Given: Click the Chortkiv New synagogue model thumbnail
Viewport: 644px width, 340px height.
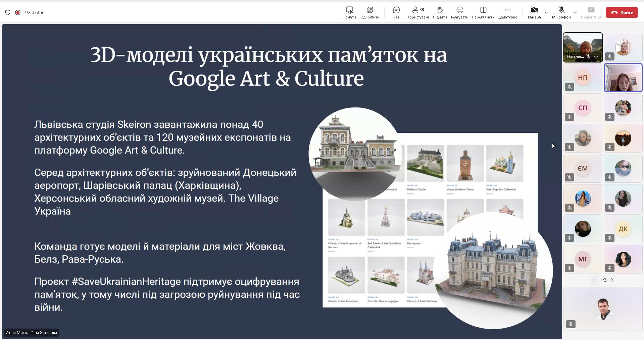Looking at the screenshot, I should click(386, 275).
